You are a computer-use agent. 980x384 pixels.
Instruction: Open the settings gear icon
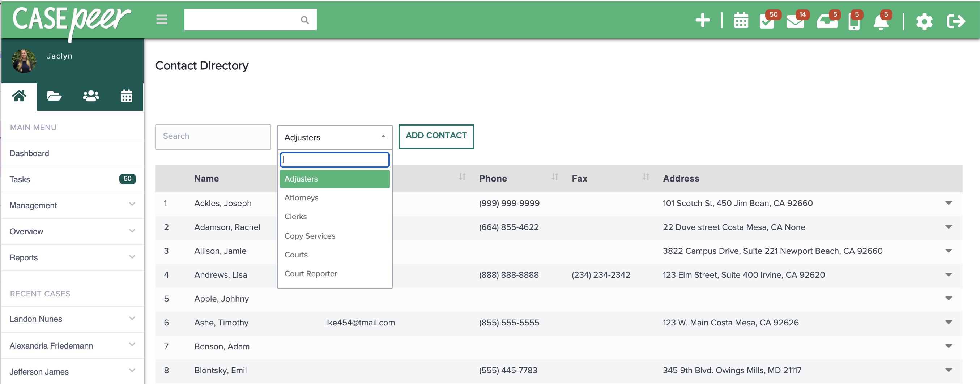924,21
